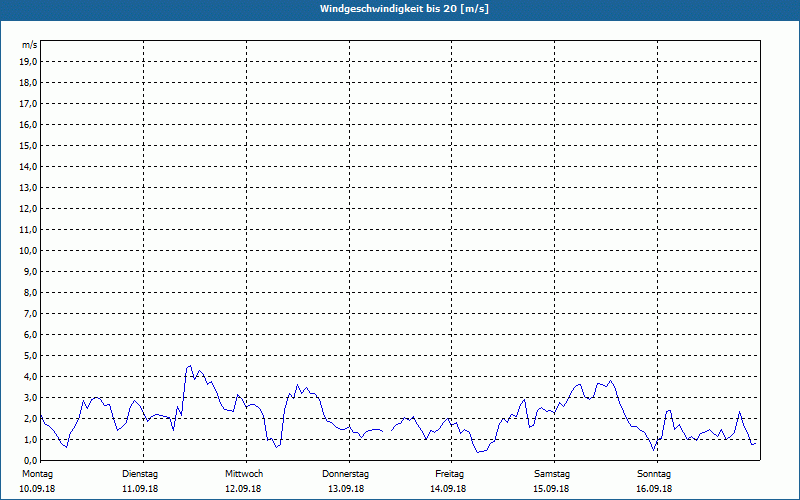Click the date label '16.09.18'

pos(654,489)
